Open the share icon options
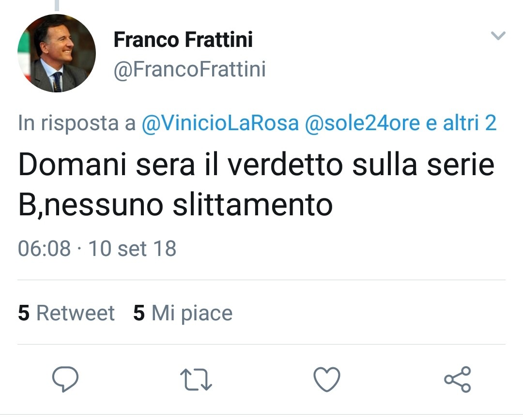 pos(458,379)
